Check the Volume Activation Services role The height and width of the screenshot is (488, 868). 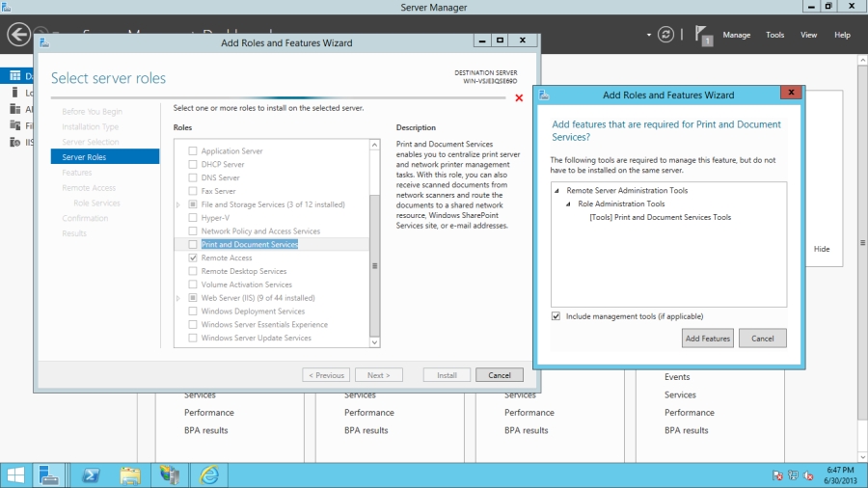point(193,285)
